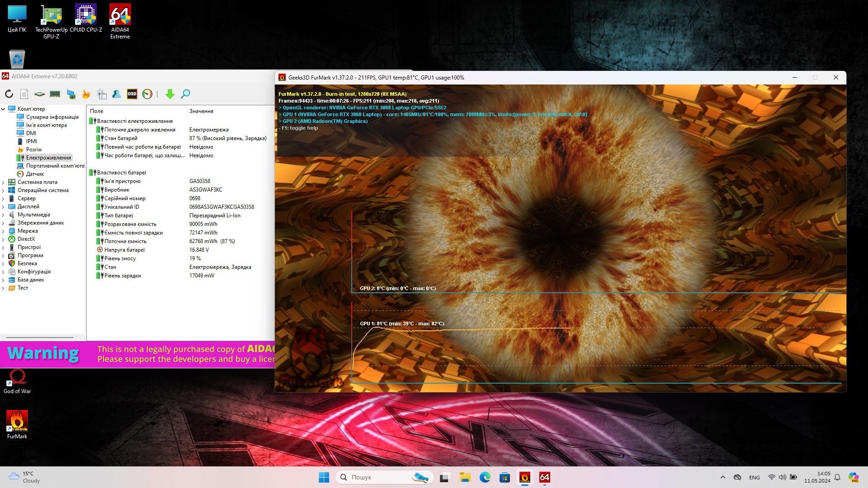Click the FurMark icon on the taskbar
The height and width of the screenshot is (488, 868).
pos(524,477)
